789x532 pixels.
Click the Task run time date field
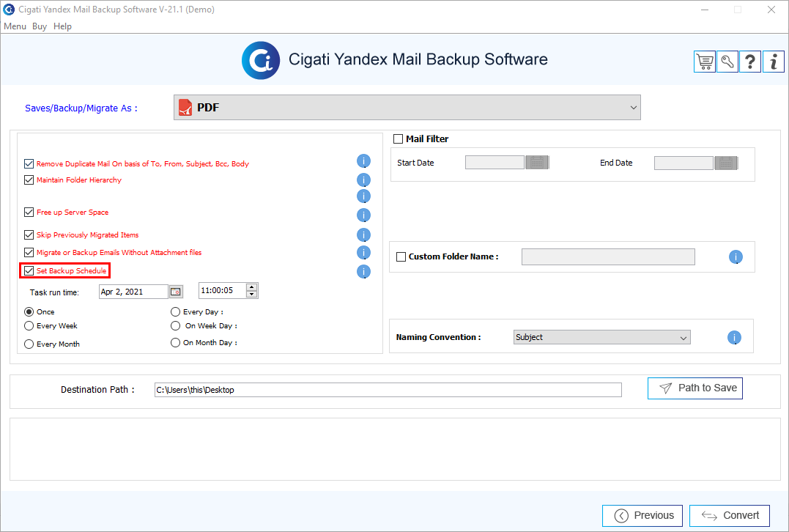[x=133, y=292]
